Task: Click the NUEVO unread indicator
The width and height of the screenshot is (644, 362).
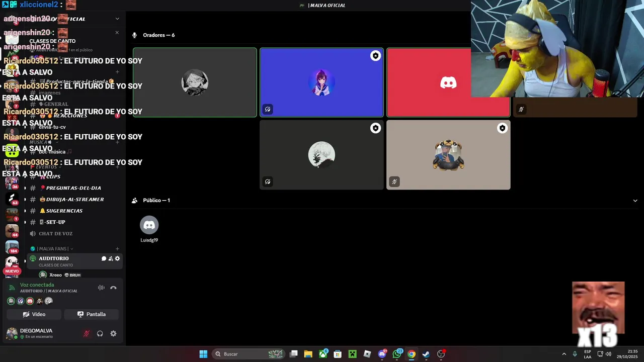Action: tap(12, 271)
